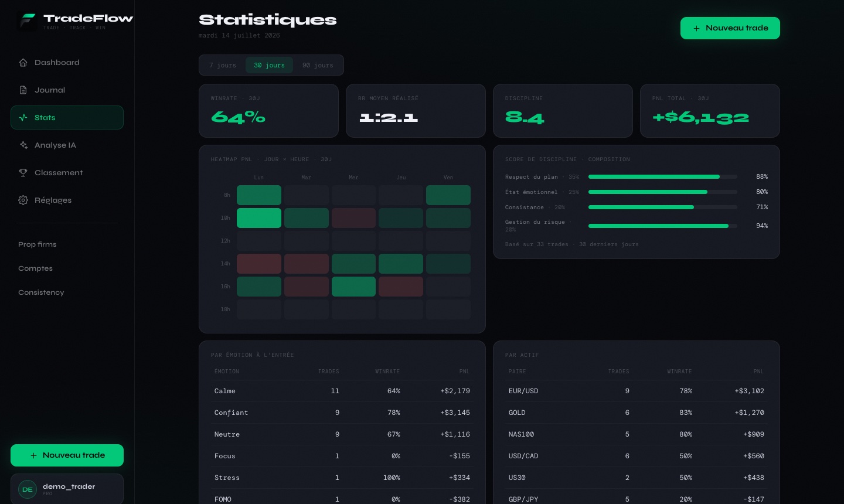
Task: Click the Focus emotion row
Action: coord(342,456)
